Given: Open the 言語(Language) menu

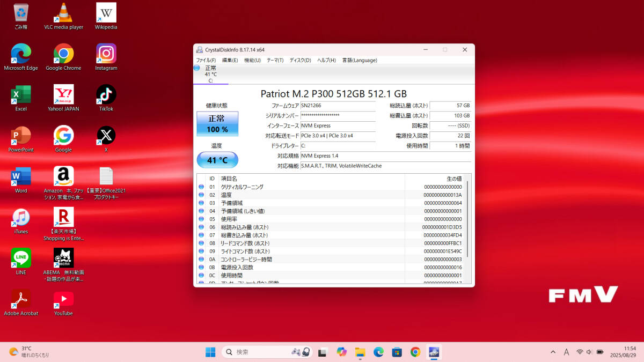Looking at the screenshot, I should (x=360, y=60).
